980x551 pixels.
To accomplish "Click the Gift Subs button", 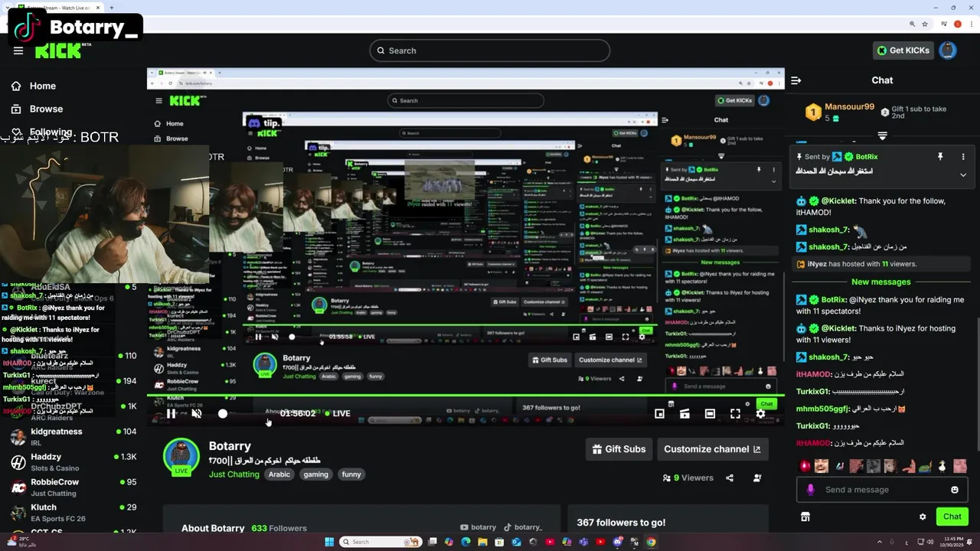I will pyautogui.click(x=619, y=449).
